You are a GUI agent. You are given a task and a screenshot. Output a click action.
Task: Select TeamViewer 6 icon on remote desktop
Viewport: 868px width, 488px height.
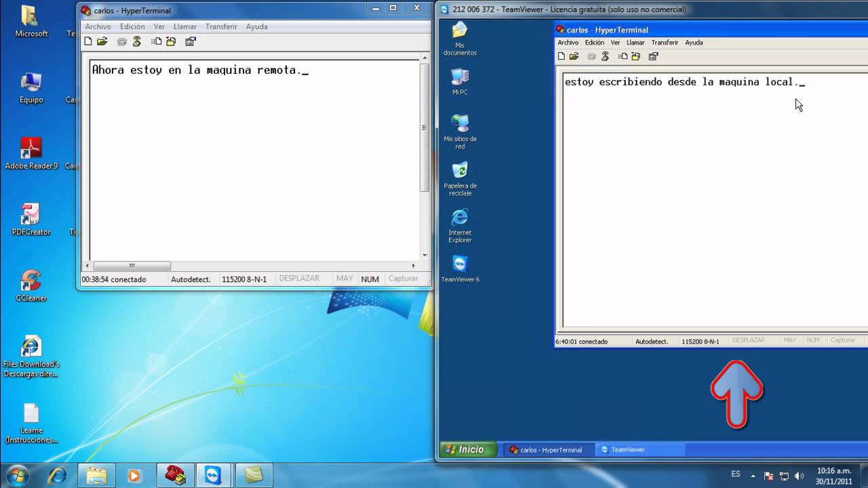pos(460,268)
